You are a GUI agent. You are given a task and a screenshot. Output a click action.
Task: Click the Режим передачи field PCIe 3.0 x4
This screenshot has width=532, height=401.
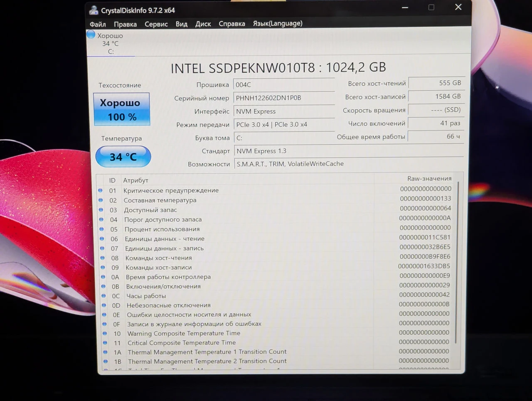(284, 124)
